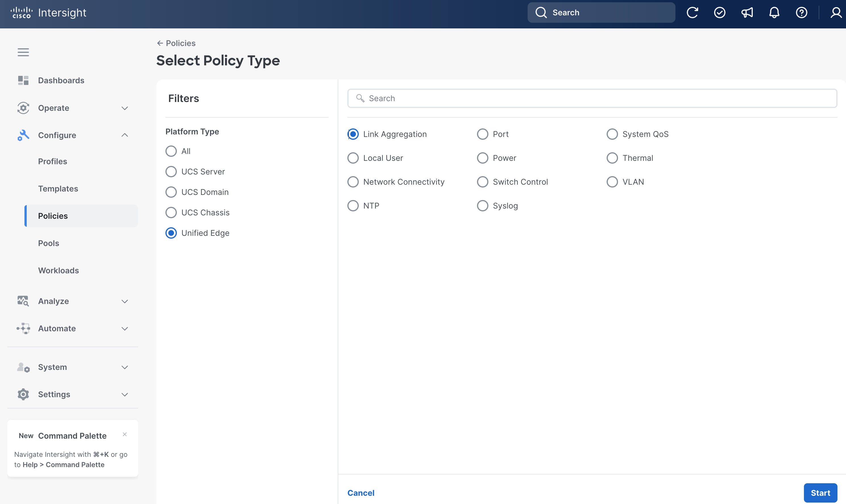Choose the Switch Control policy

(x=482, y=182)
